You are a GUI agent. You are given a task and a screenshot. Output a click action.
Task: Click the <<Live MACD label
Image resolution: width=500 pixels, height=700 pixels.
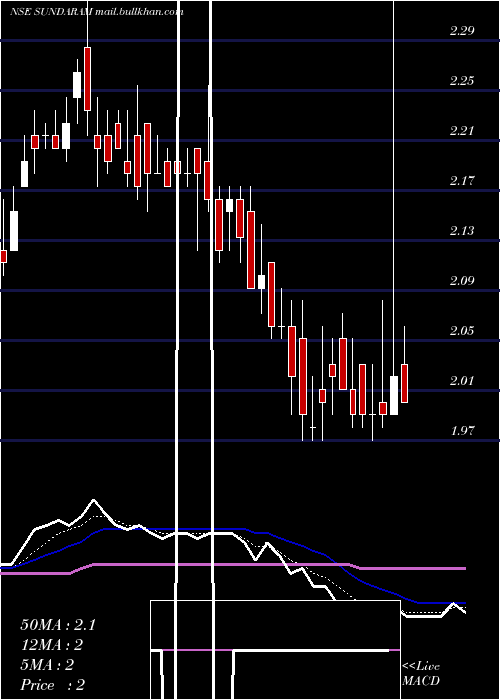[421, 674]
